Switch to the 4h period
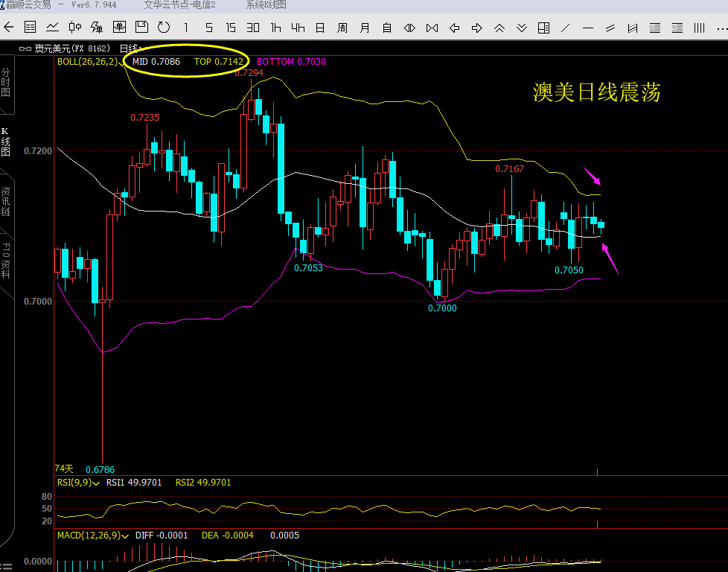 pos(298,28)
